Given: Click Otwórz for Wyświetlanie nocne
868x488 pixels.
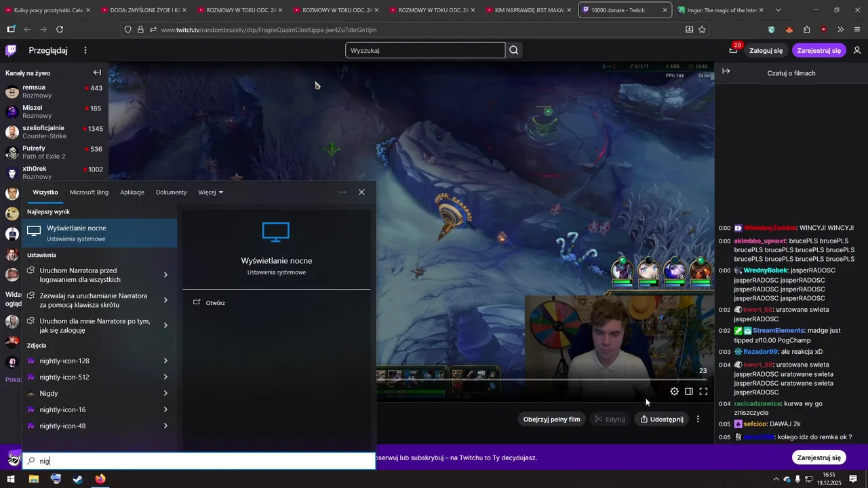Looking at the screenshot, I should click(215, 303).
